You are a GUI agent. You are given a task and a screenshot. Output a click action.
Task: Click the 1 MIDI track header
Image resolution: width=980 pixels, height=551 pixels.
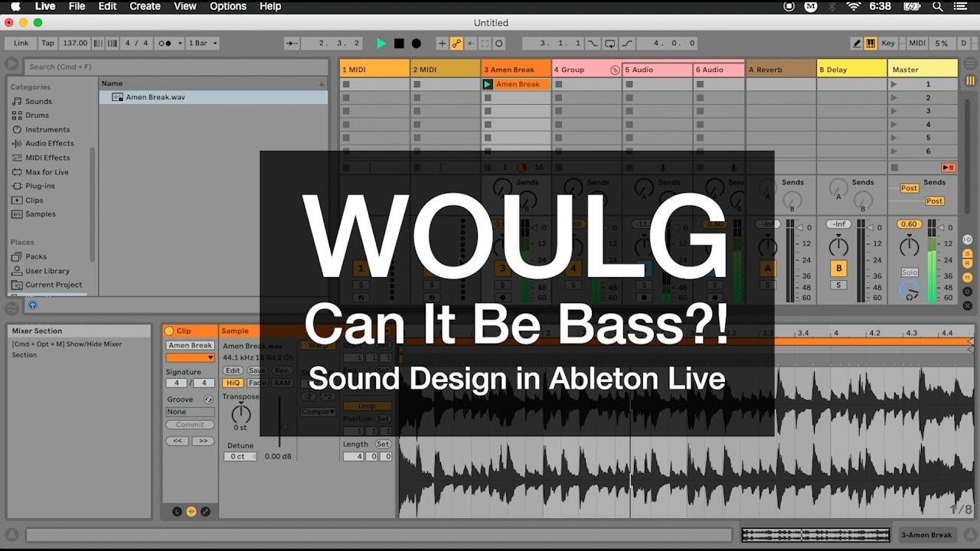tap(374, 70)
